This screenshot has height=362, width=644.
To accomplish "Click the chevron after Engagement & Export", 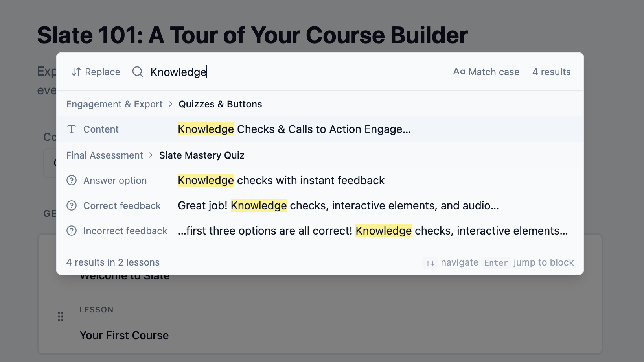I will [171, 104].
